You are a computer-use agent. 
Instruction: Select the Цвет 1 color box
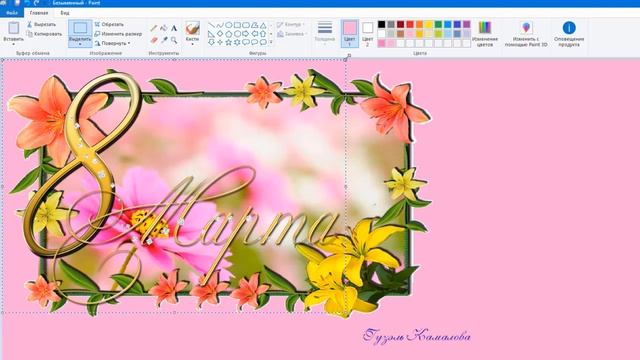(x=350, y=33)
